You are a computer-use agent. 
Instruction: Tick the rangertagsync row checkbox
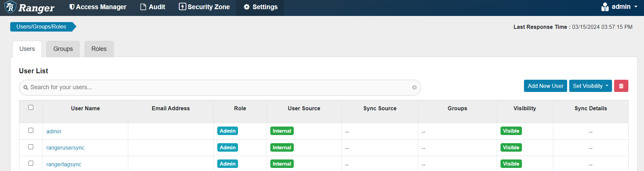pos(31,163)
